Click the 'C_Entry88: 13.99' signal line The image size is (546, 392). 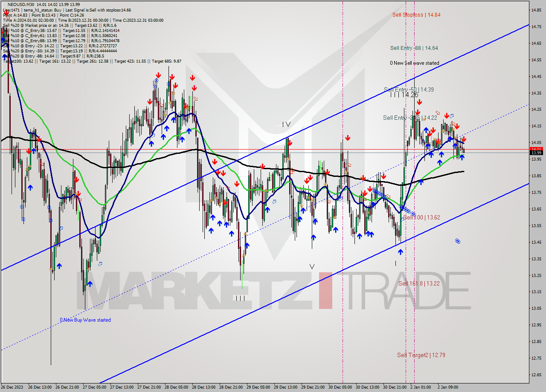[x=61, y=40]
